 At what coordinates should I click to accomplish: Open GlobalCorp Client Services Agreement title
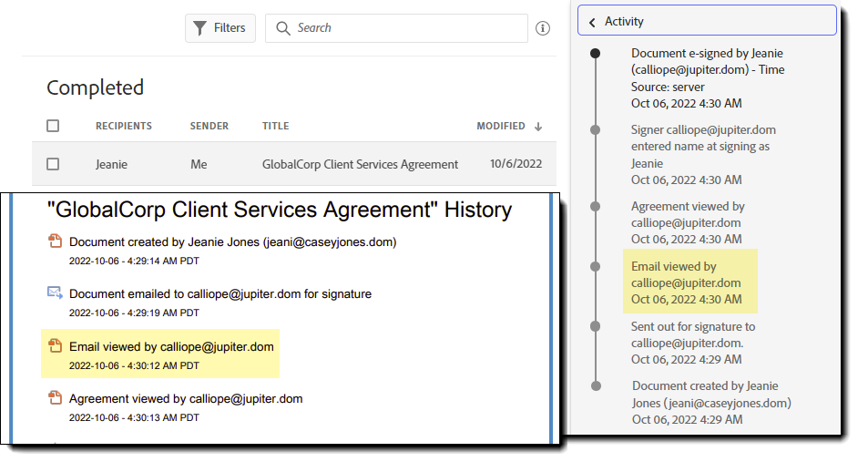(360, 165)
